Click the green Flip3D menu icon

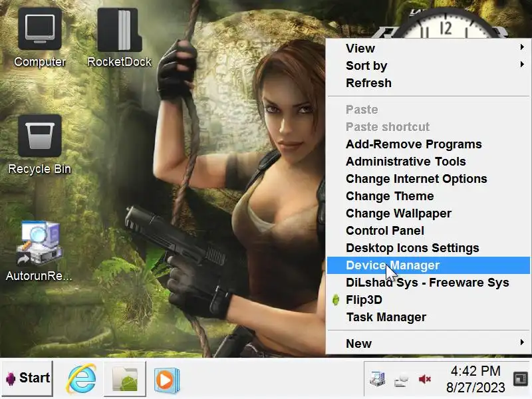click(x=336, y=300)
